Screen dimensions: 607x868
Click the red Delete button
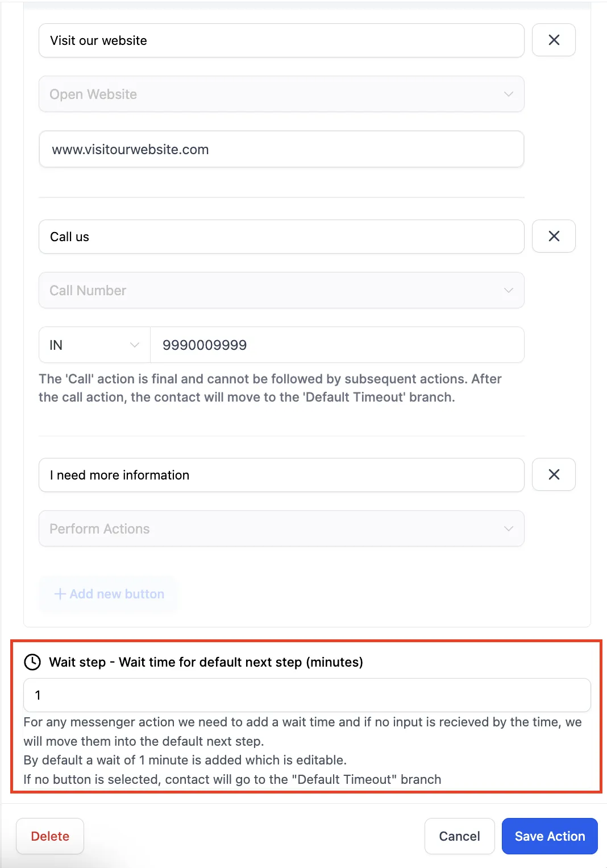50,836
